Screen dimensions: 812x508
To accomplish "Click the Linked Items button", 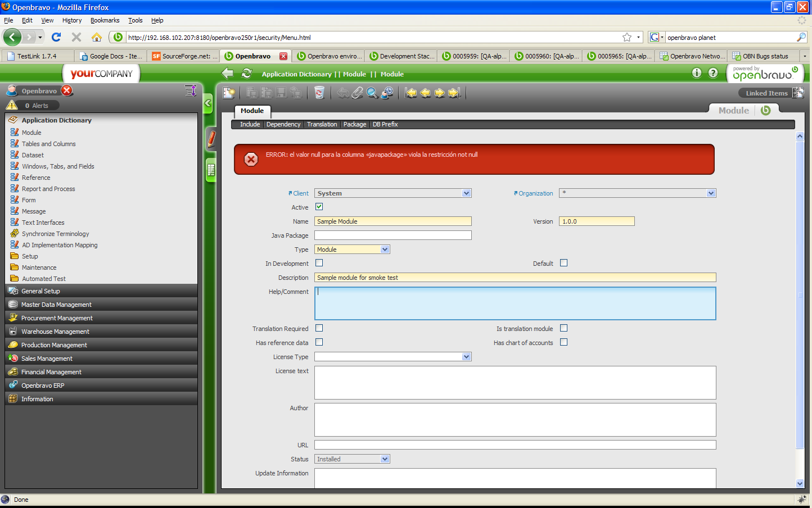I will tap(766, 93).
